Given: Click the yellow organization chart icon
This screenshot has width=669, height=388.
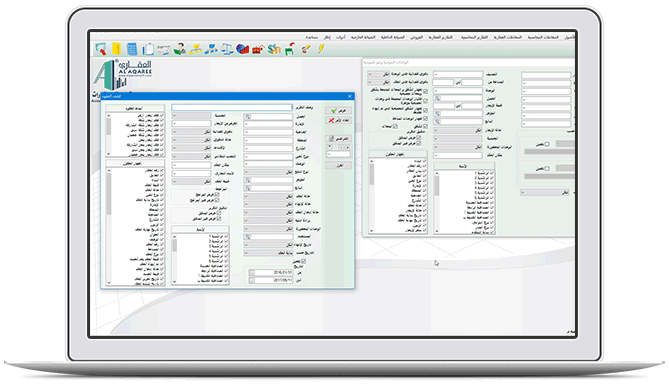Looking at the screenshot, I should [x=195, y=50].
